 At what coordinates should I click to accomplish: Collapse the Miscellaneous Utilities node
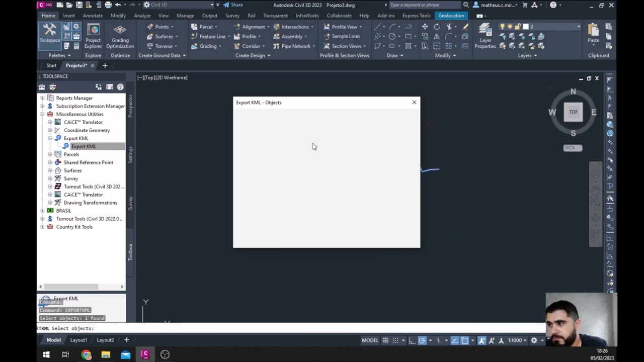pos(42,114)
